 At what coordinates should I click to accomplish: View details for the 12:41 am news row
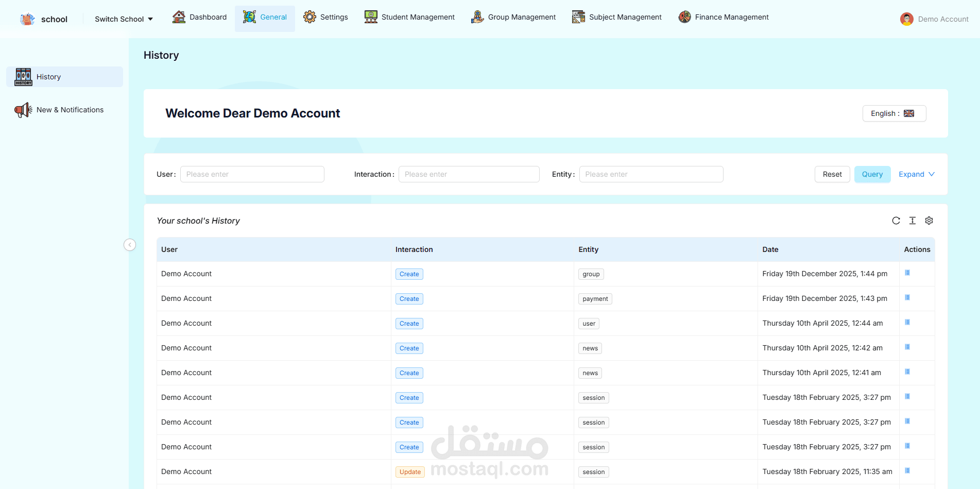tap(907, 372)
